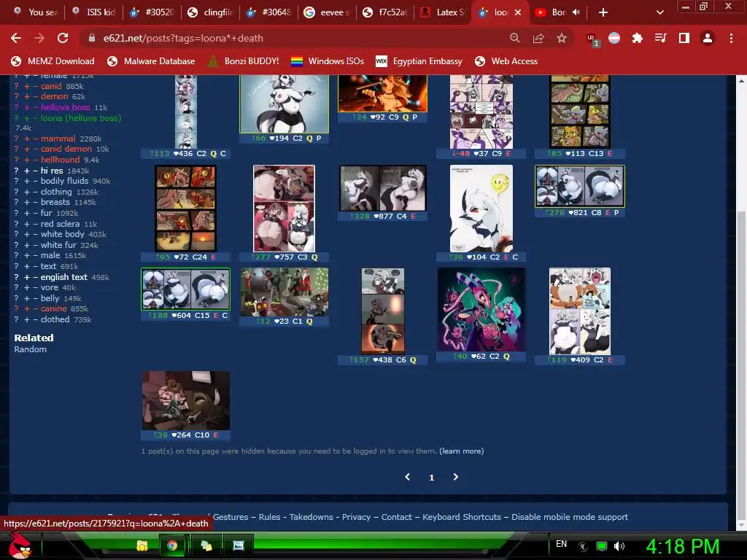This screenshot has width=747, height=560.
Task: Click the share page icon in address bar
Action: click(x=538, y=38)
